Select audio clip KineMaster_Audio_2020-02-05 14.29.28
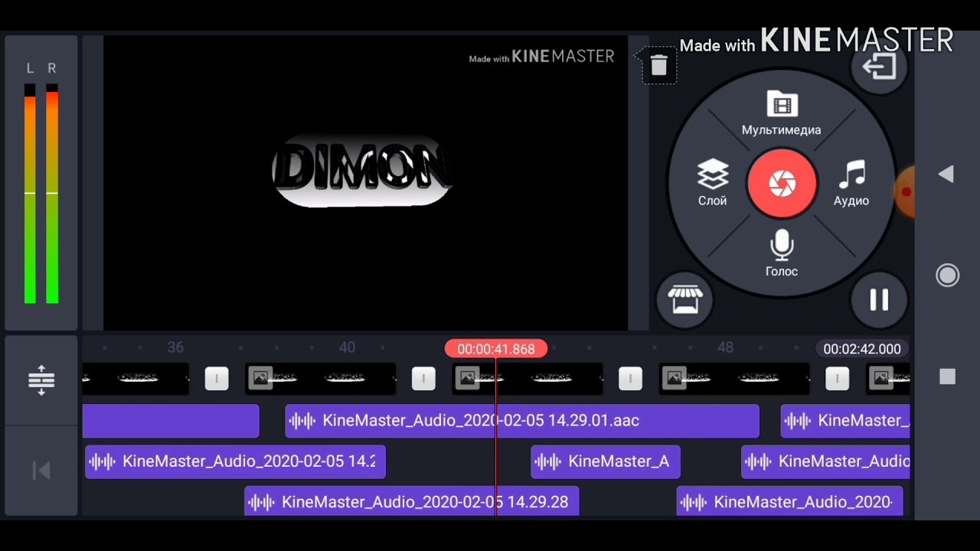The image size is (980, 551). pos(412,502)
